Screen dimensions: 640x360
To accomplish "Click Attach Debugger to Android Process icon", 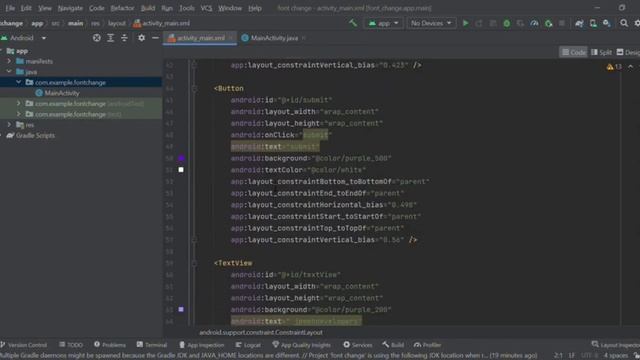I will (548, 23).
